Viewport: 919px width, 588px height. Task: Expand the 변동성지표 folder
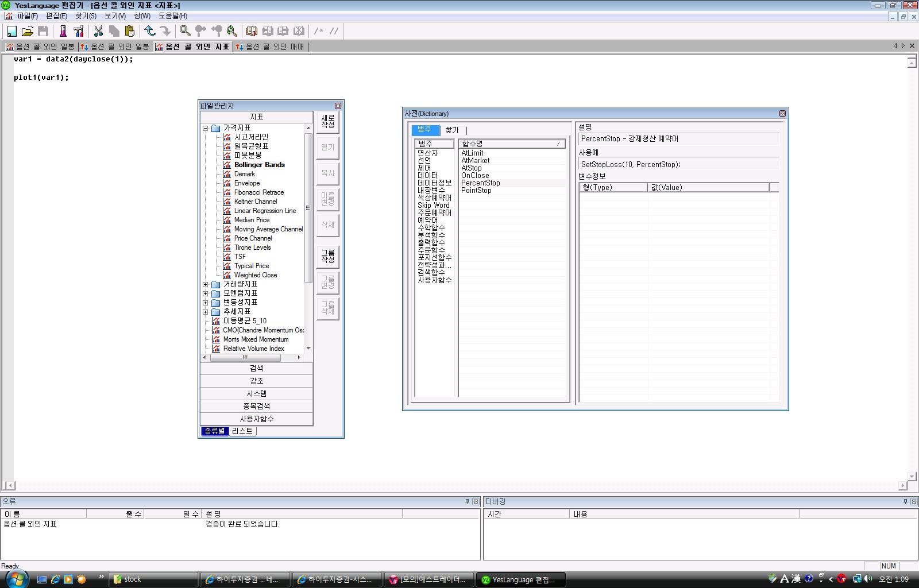pos(205,303)
